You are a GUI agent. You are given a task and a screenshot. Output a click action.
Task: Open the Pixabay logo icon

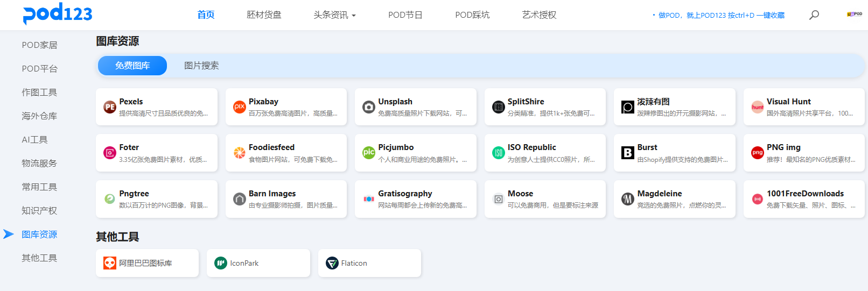click(x=240, y=107)
